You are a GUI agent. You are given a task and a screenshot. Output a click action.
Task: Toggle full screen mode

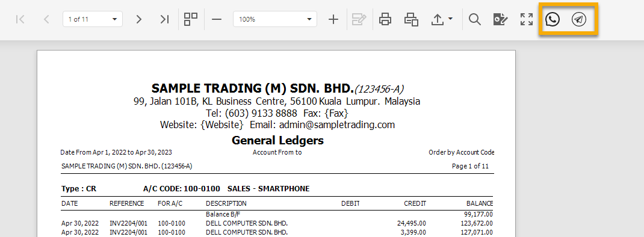coord(527,19)
